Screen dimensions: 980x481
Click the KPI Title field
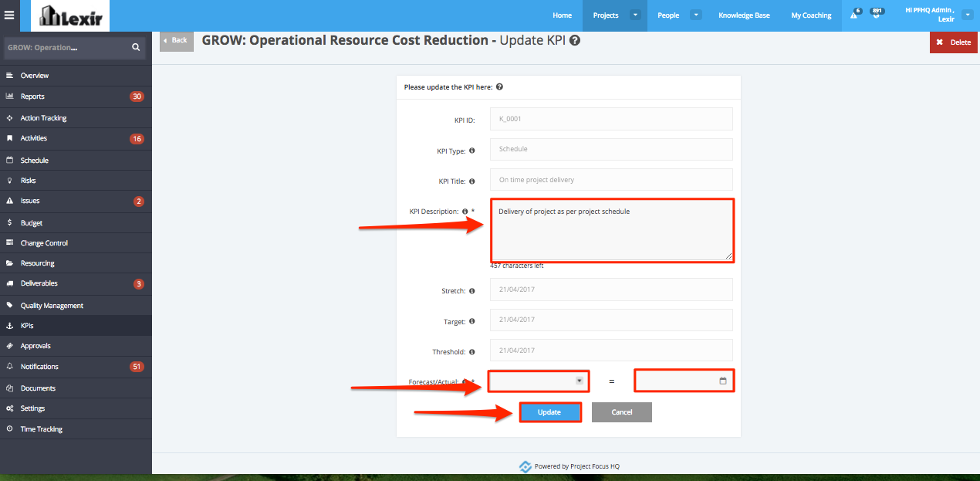tap(611, 179)
